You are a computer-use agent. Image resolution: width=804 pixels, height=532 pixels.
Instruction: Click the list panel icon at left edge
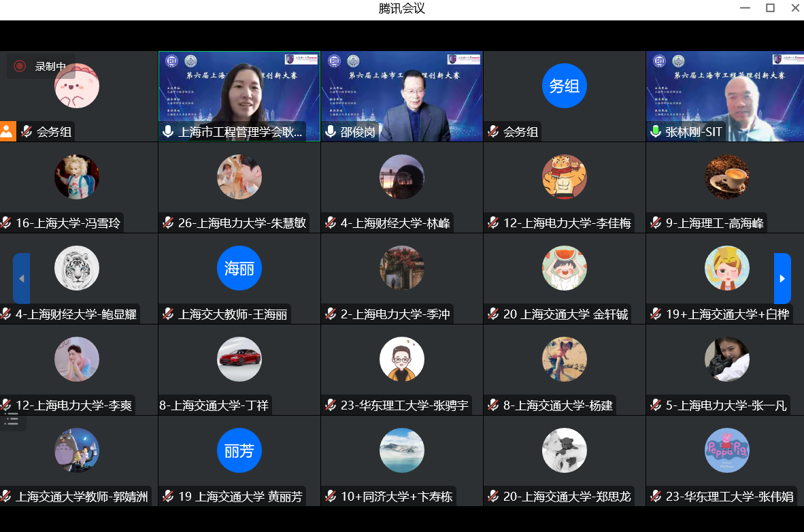12,419
